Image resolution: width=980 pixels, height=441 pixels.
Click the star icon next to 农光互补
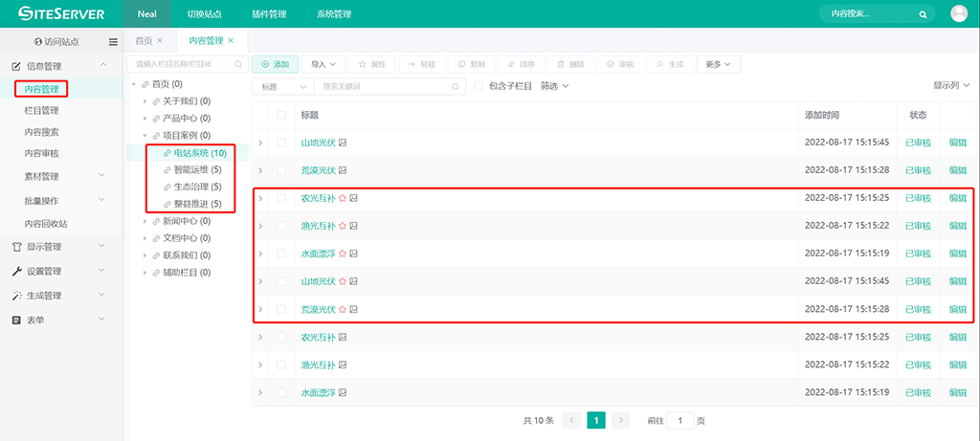pyautogui.click(x=343, y=198)
